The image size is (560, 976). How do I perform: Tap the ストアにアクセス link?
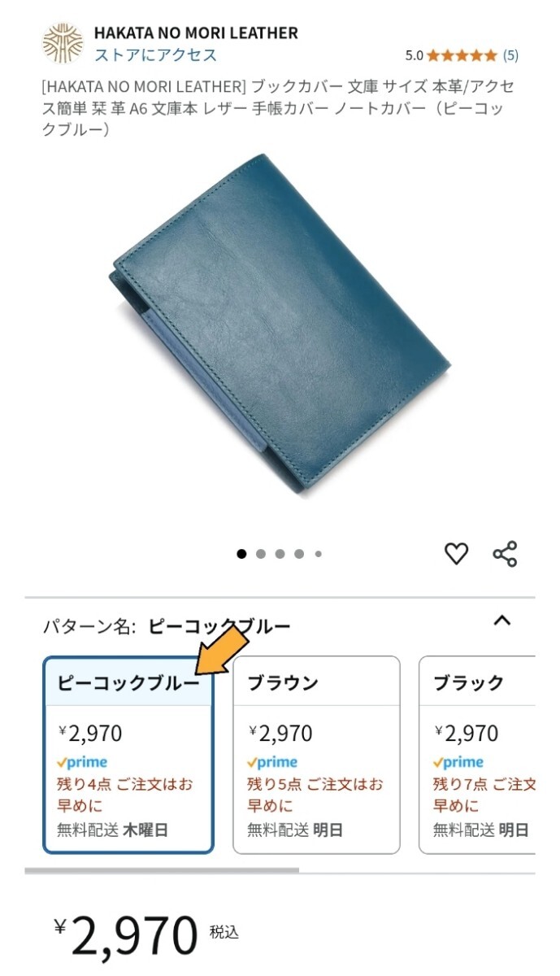point(156,55)
